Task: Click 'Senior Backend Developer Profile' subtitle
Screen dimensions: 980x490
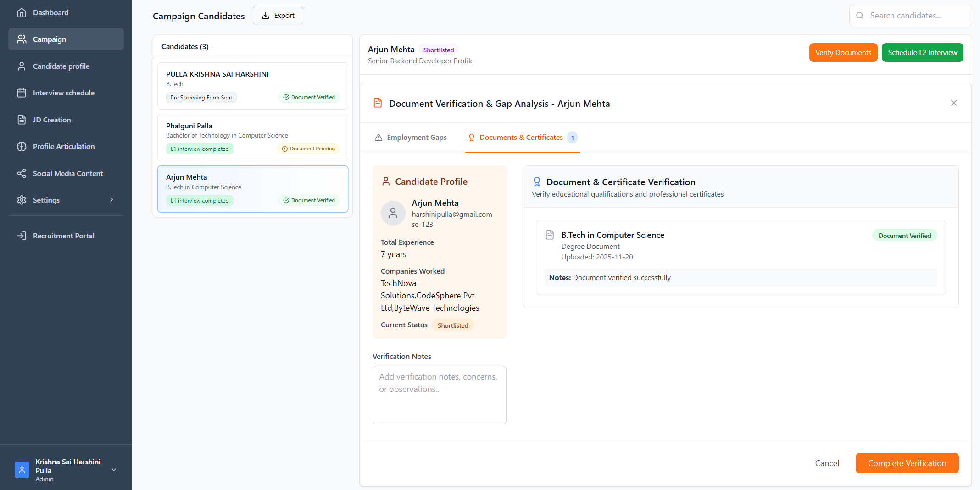Action: [421, 61]
